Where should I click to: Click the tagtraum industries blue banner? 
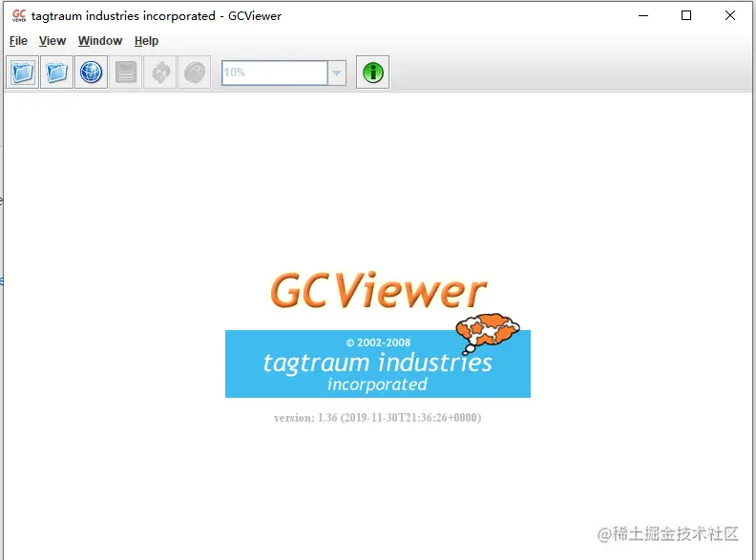coord(377,363)
